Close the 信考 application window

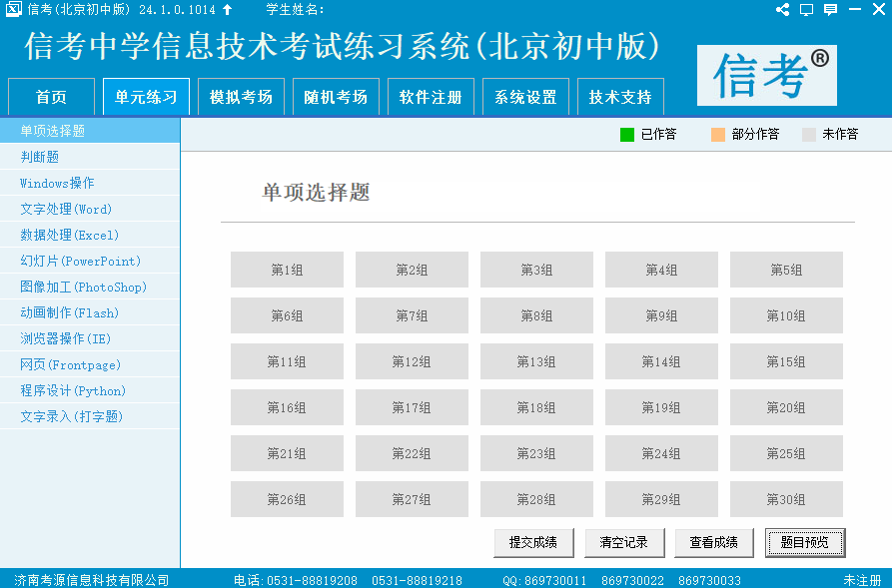point(878,10)
